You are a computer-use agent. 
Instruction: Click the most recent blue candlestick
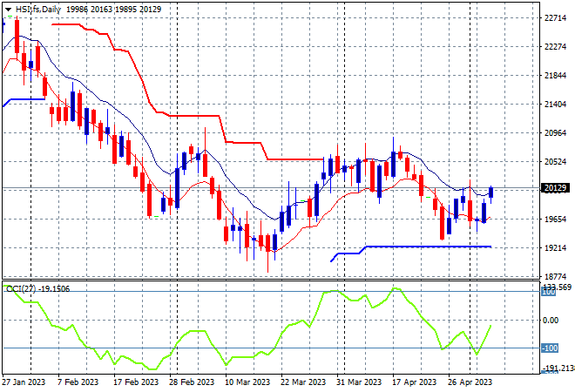[x=490, y=193]
